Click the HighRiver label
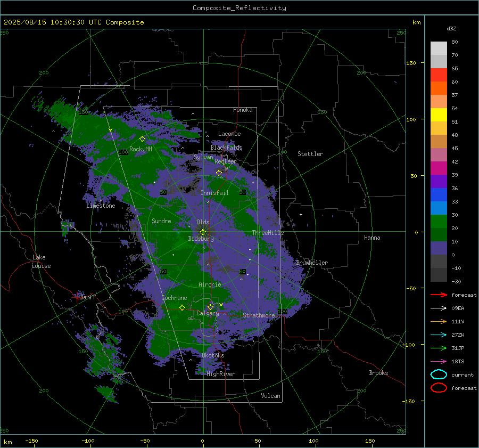This screenshot has width=479, height=448. coord(221,374)
